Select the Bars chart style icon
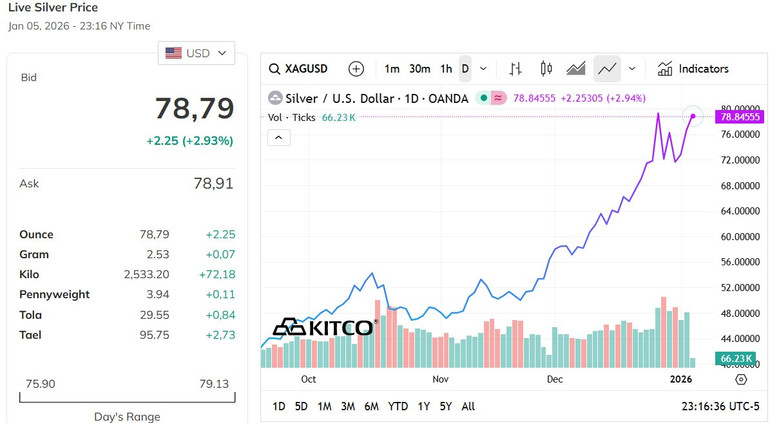Screen dimensions: 770x423 (516, 69)
